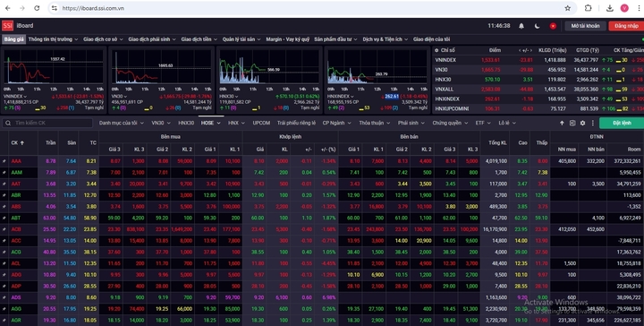The width and height of the screenshot is (644, 326).
Task: Select the UPCOM tab
Action: [x=261, y=123]
